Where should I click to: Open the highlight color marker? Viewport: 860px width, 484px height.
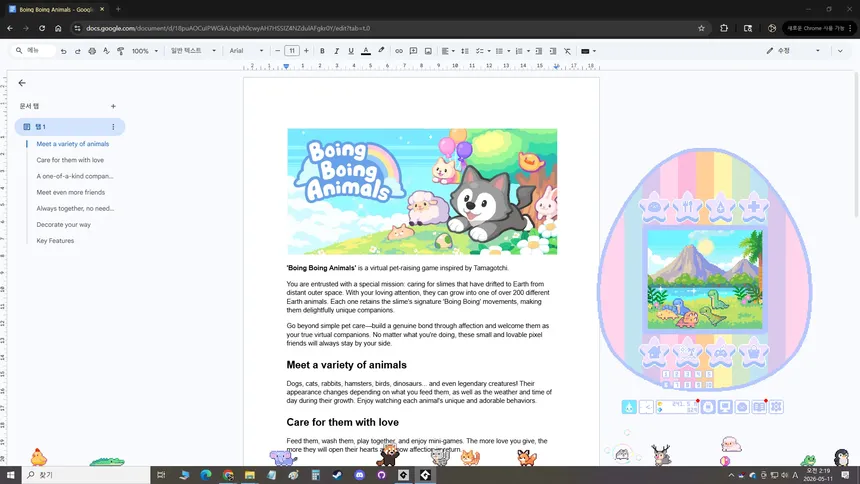coord(381,51)
